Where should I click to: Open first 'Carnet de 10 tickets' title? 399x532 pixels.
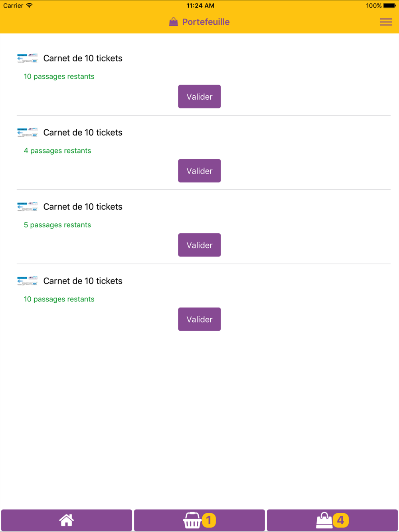pos(83,58)
